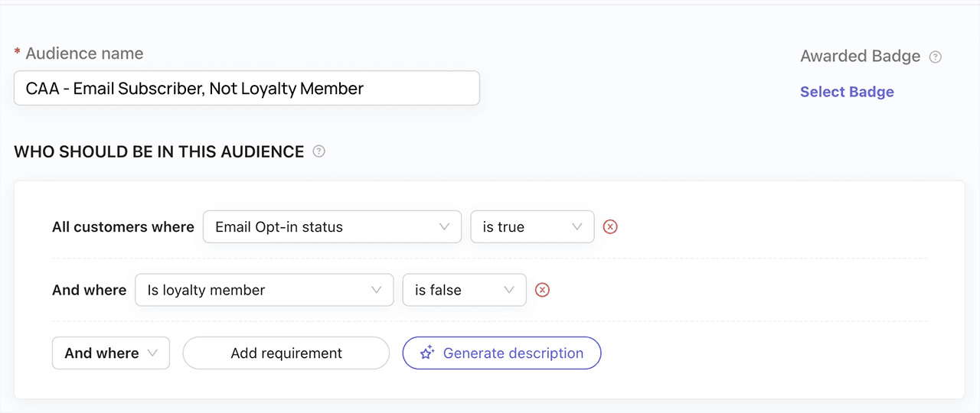Open the "is false" condition dropdown
980x413 pixels.
point(464,291)
